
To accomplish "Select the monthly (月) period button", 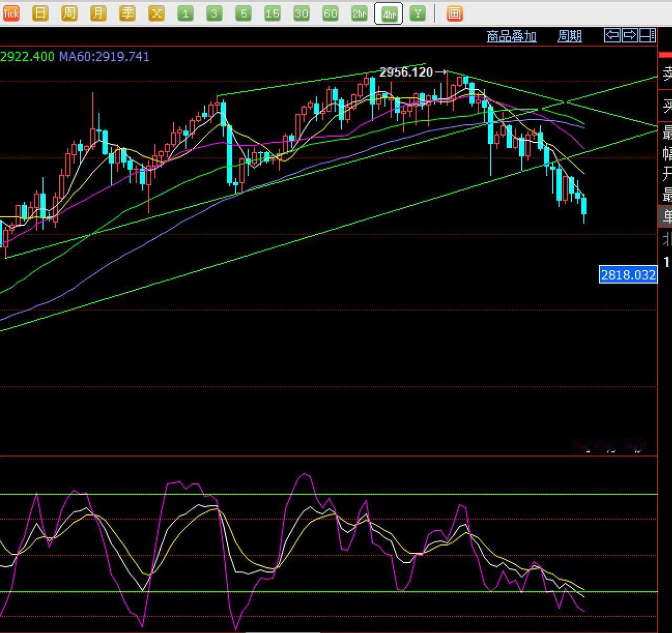I will pos(98,14).
